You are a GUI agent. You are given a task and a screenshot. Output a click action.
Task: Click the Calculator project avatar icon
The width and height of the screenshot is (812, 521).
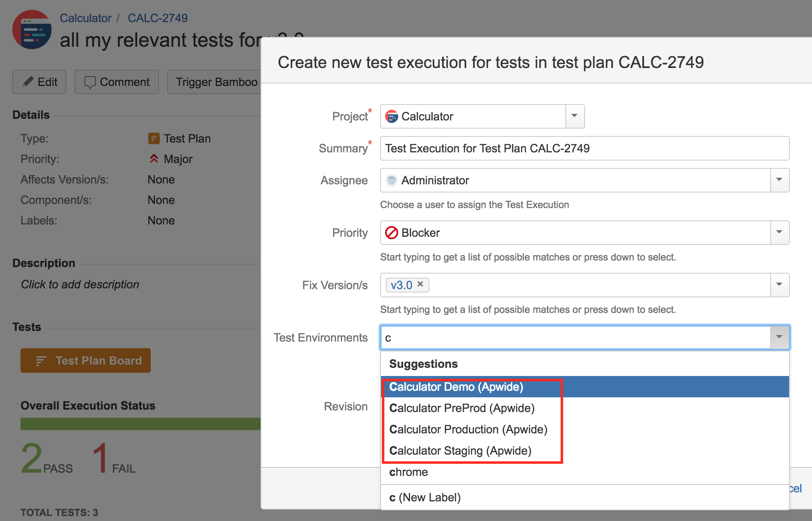click(x=32, y=29)
